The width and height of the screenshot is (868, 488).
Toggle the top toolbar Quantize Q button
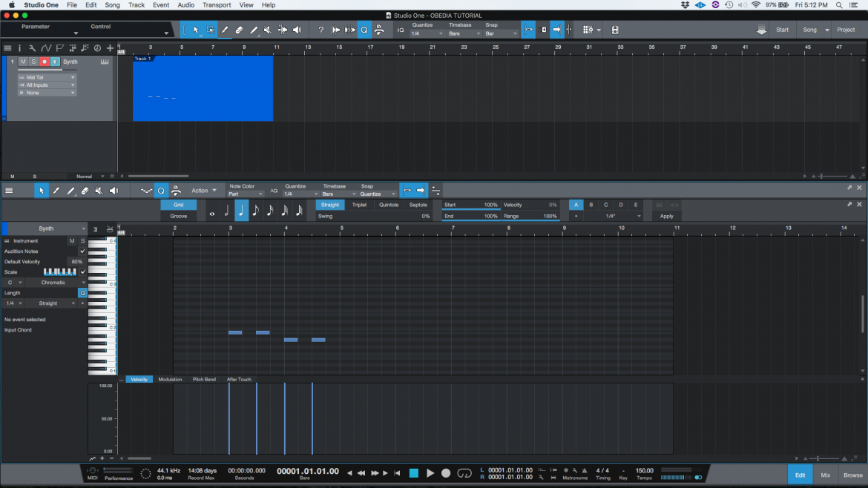364,30
